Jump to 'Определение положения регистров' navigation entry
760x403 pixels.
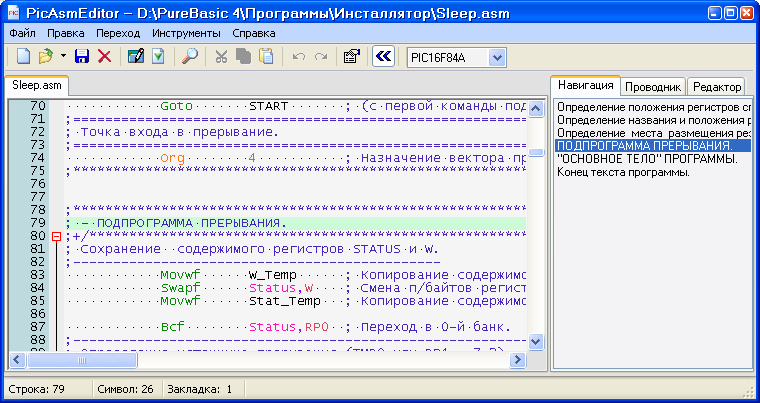[x=654, y=107]
